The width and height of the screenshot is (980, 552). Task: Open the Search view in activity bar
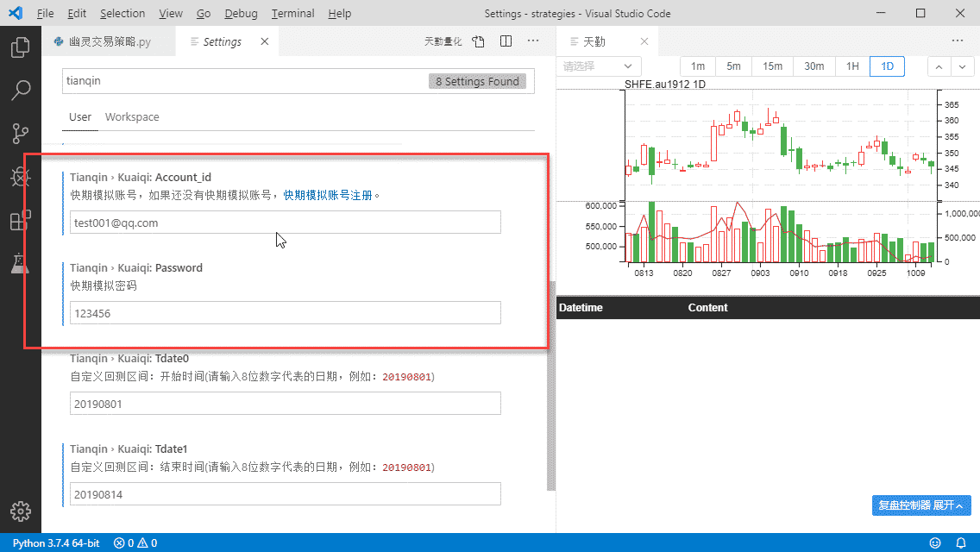coord(20,90)
